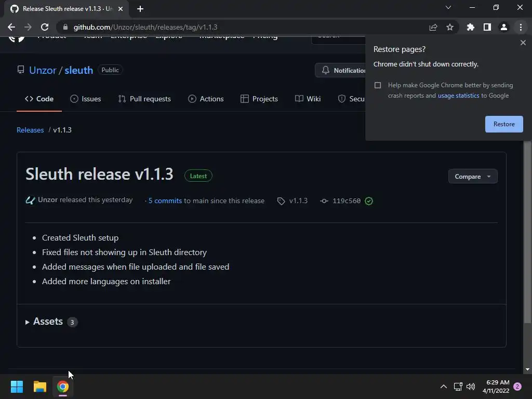Screen dimensions: 532x399
Task: Click the repository book icon
Action: (21, 70)
